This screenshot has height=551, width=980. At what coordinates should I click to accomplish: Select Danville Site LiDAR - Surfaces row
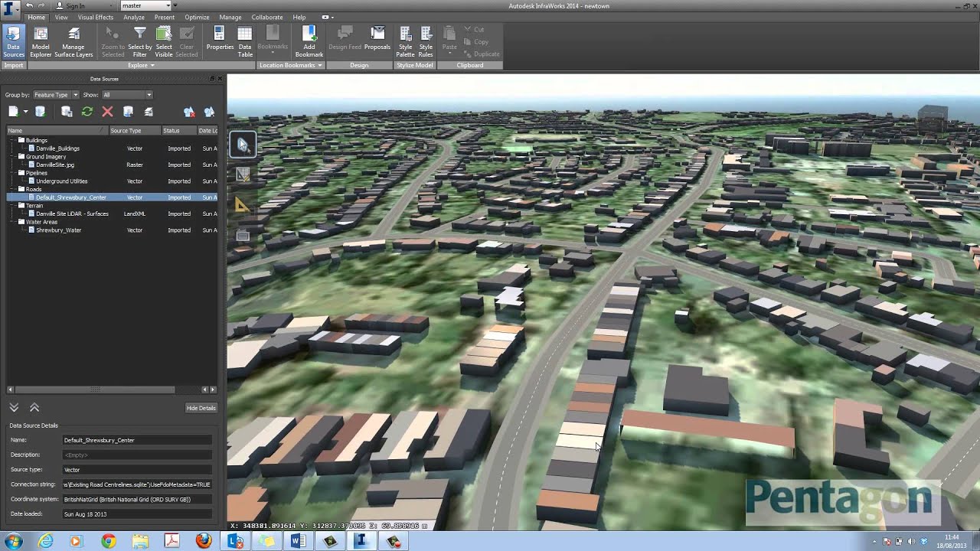113,214
